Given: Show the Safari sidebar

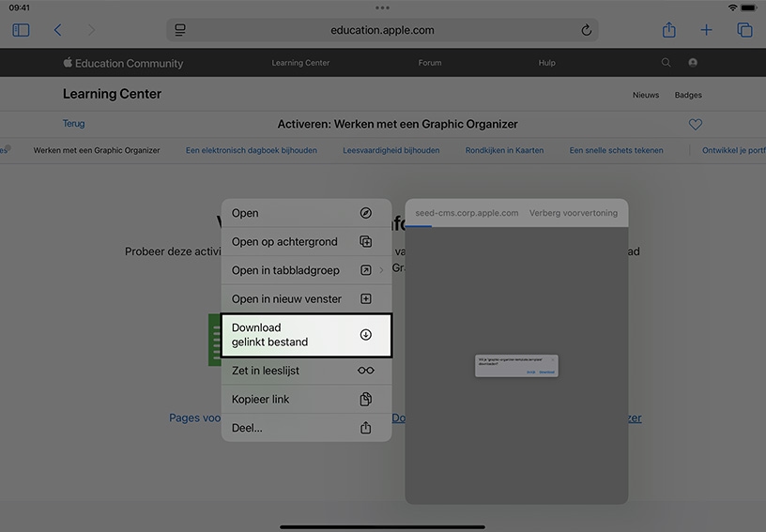Looking at the screenshot, I should 21,30.
